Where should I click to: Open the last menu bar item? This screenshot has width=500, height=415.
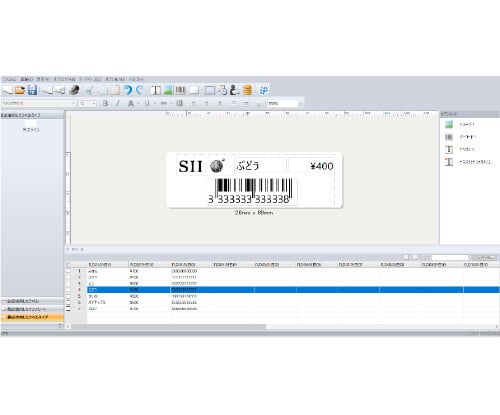click(136, 79)
